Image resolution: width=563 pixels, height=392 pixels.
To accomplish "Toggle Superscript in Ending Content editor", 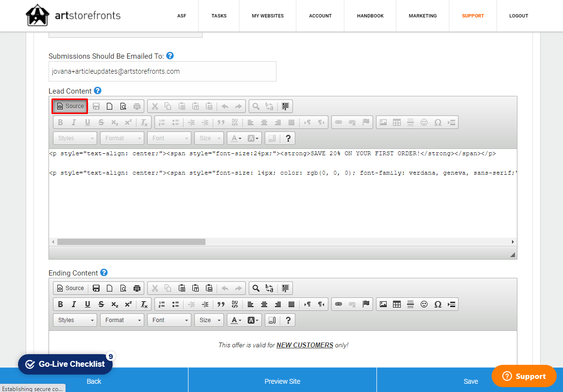I will click(128, 304).
